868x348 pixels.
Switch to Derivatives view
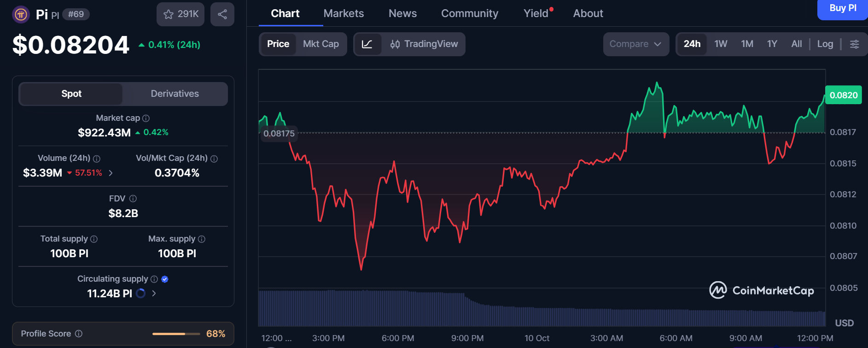tap(175, 94)
